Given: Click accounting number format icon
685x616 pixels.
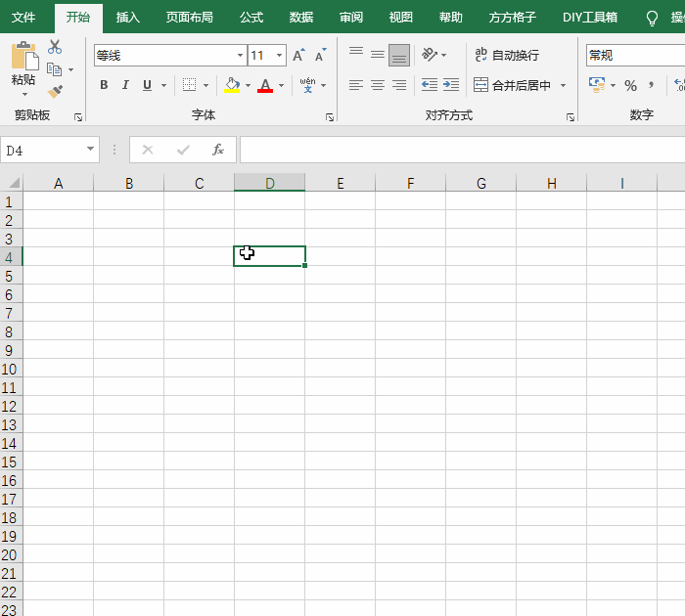Looking at the screenshot, I should tap(597, 85).
